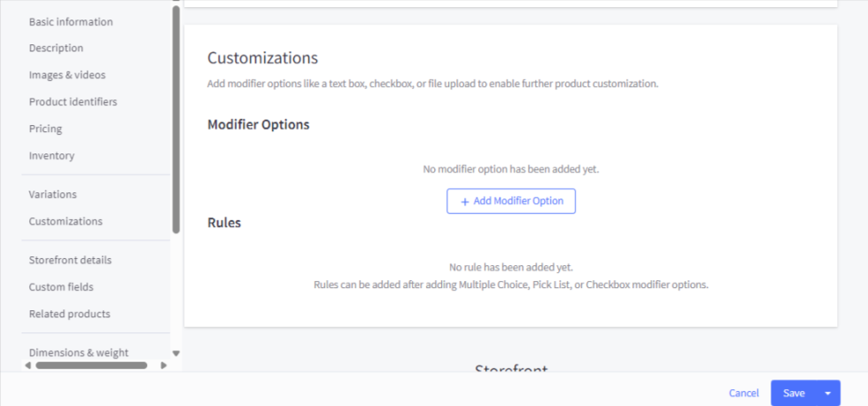Click the sidebar vertical scrollbar thumb
868x406 pixels.
pos(175,120)
